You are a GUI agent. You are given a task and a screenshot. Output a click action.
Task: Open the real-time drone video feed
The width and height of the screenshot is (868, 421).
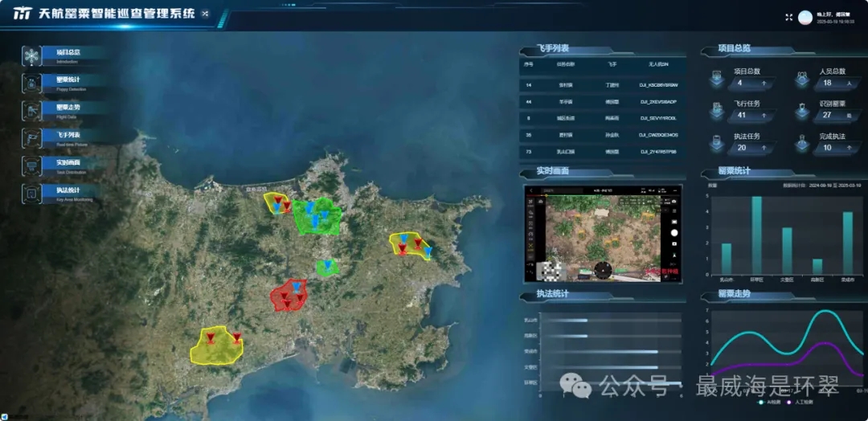tap(601, 234)
